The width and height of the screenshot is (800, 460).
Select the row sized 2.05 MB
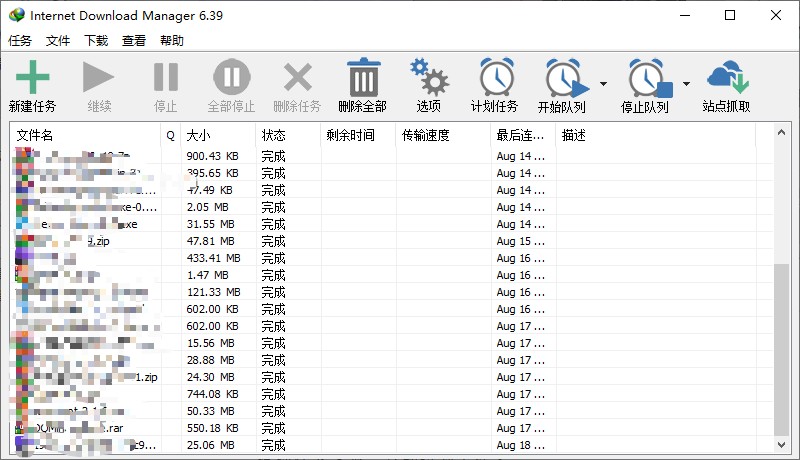(392, 207)
